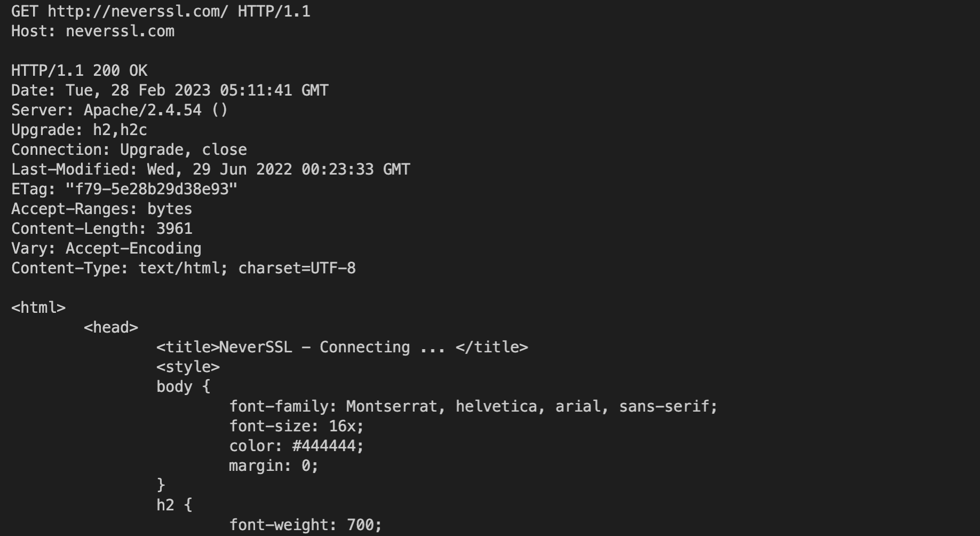Click the Host header value neverssl.com
This screenshot has width=980, height=536.
click(x=120, y=31)
